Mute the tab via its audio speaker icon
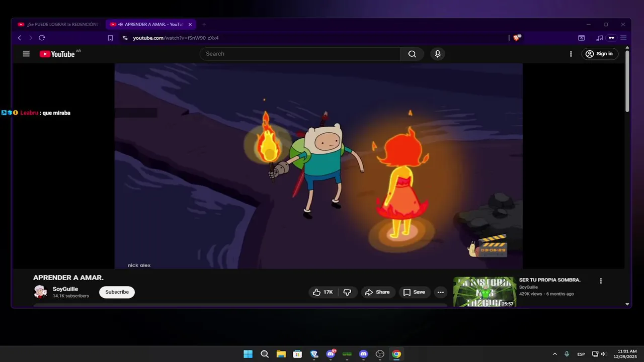Screen dimensions: 644x362 [121, 24]
